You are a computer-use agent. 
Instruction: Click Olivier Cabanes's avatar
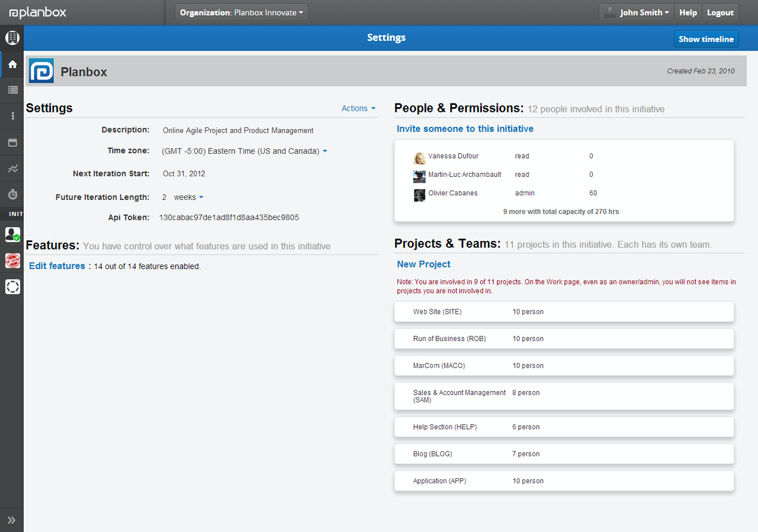(x=419, y=195)
